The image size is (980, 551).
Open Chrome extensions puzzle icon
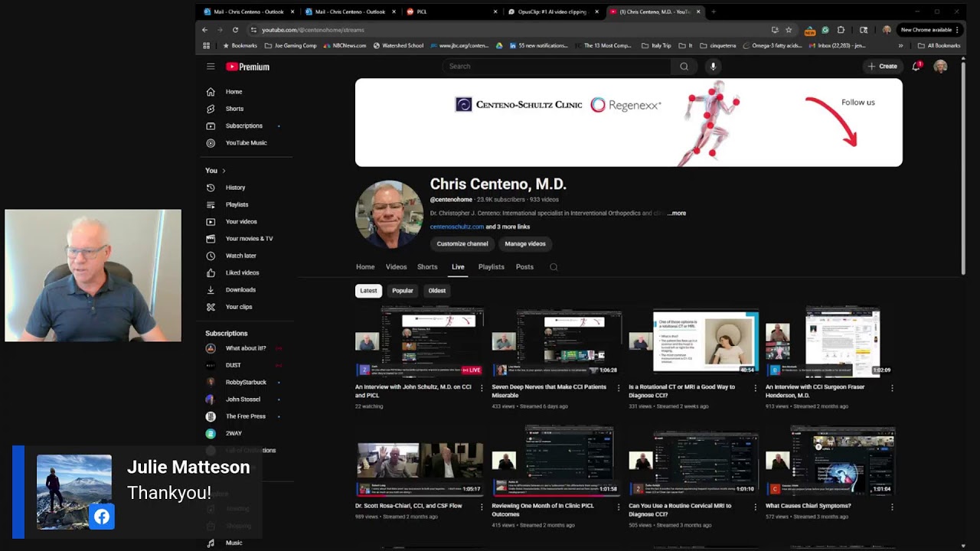[x=841, y=30]
